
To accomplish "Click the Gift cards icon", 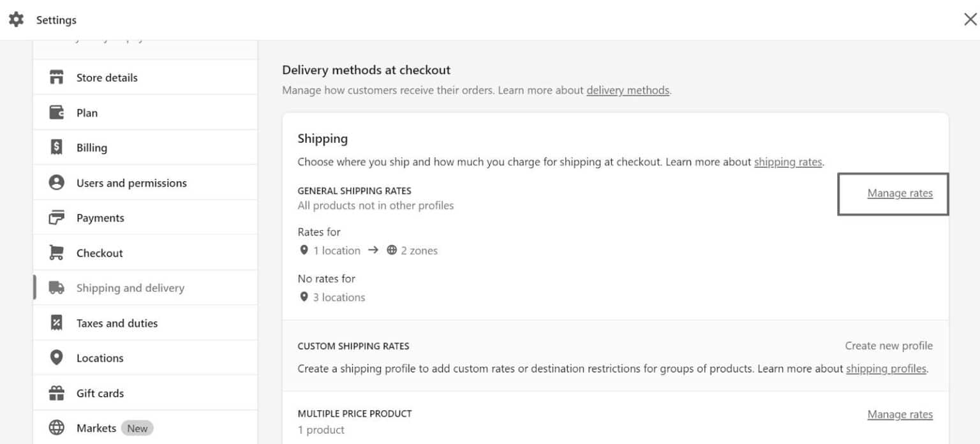I will 56,393.
